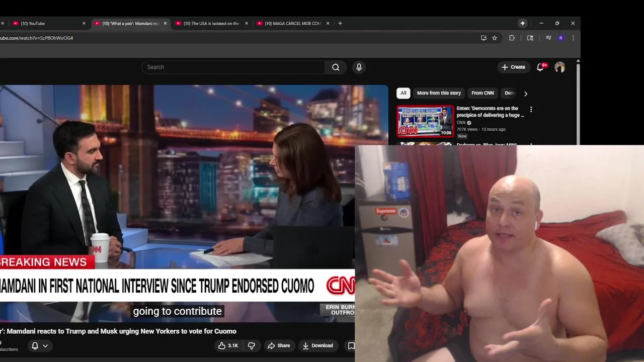The width and height of the screenshot is (644, 362).
Task: Expand notification options chevron by bell
Action: tap(45, 345)
